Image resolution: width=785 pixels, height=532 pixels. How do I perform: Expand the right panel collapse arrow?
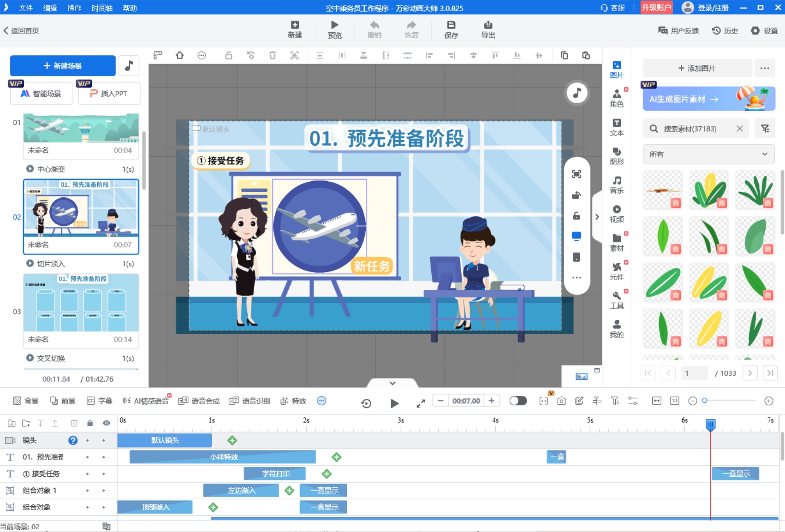[x=597, y=217]
